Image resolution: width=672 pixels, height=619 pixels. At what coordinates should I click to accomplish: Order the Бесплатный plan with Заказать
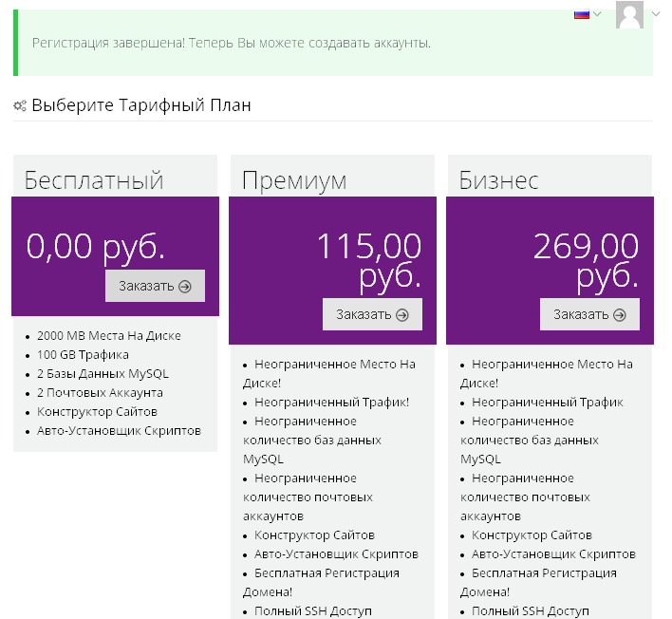(155, 286)
